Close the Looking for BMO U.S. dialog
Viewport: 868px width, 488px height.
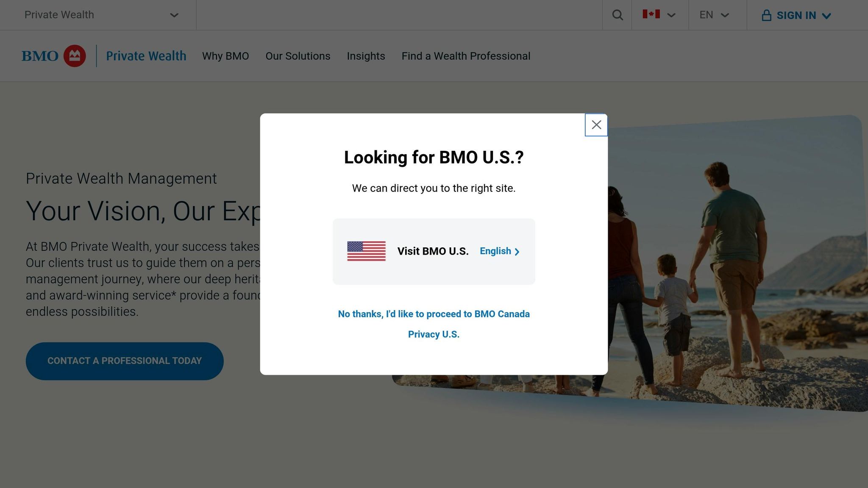click(x=596, y=125)
